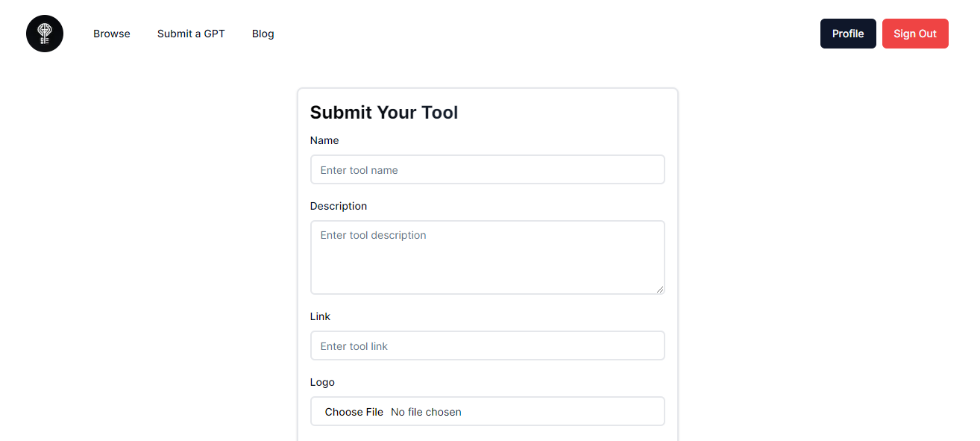The width and height of the screenshot is (980, 441).
Task: Click the Profile button
Action: click(x=848, y=34)
